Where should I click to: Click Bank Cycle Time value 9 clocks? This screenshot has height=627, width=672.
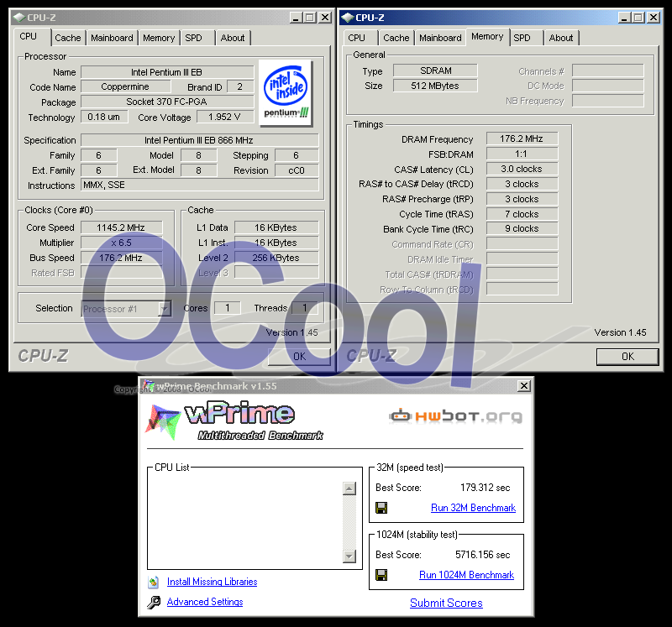click(522, 228)
